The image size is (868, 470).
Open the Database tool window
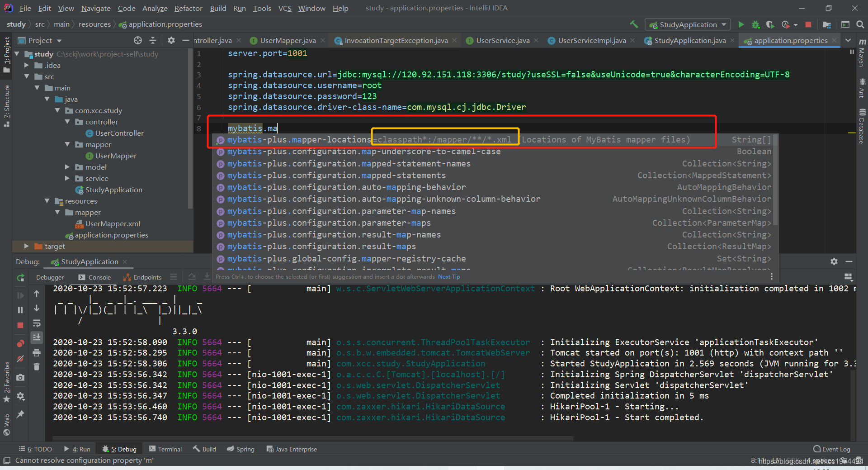[x=862, y=126]
